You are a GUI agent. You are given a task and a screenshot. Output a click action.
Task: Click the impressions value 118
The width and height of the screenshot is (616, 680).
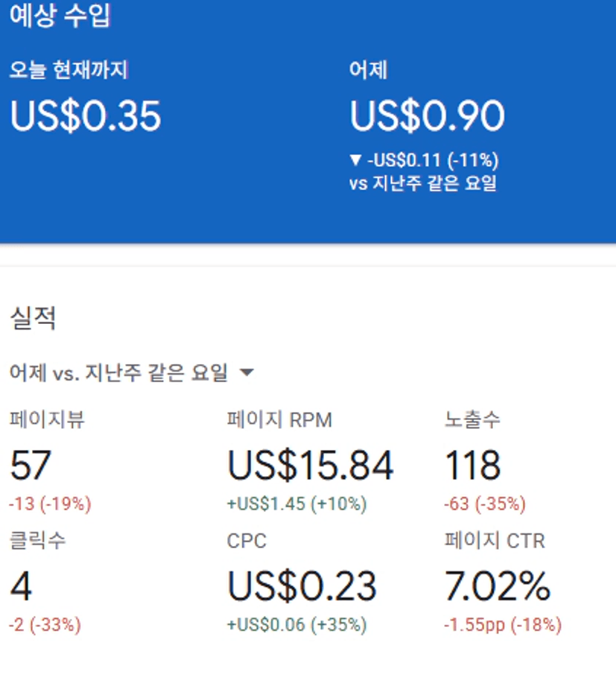pos(472,466)
